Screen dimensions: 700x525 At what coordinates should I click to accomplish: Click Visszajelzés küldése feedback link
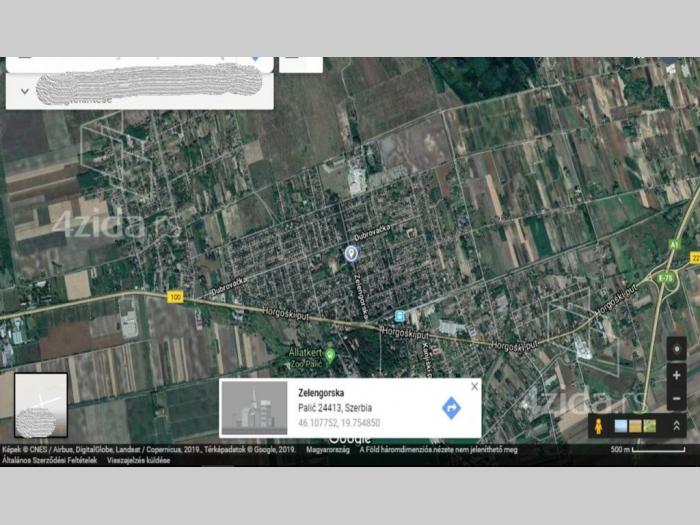[x=140, y=460]
